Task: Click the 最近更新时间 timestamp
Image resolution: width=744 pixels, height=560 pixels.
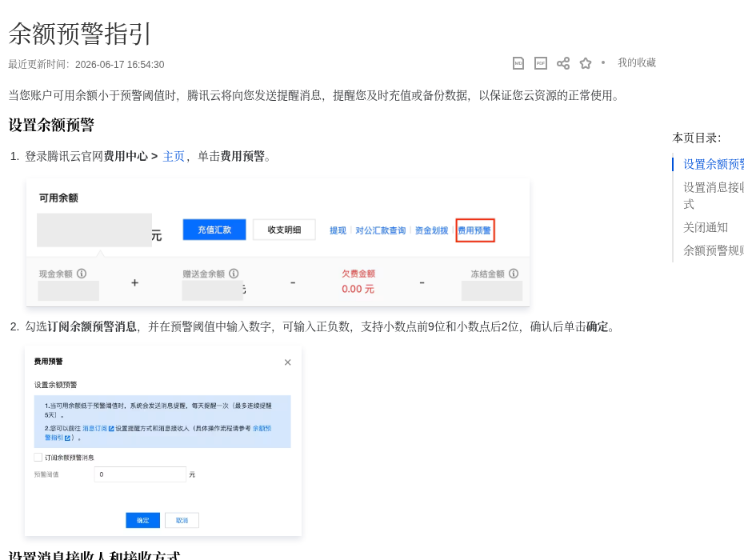Action: tap(86, 65)
